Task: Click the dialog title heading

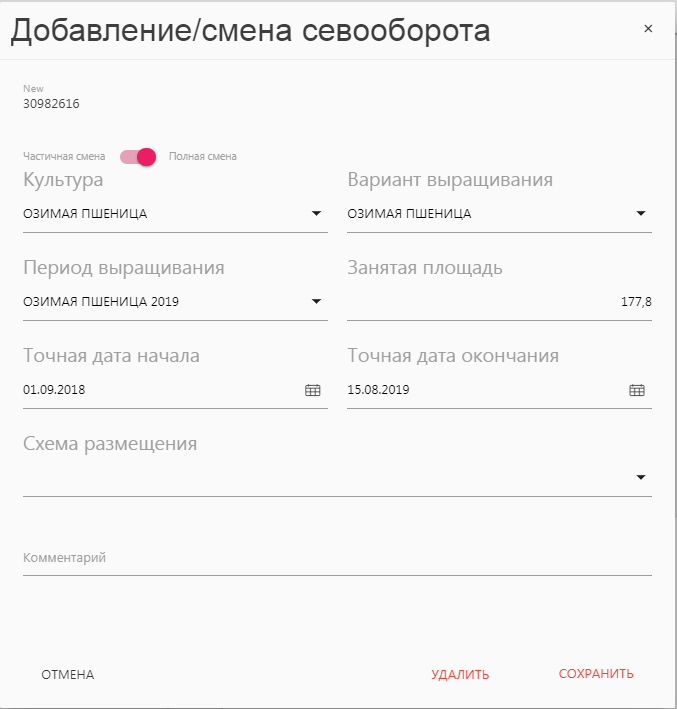Action: point(250,31)
